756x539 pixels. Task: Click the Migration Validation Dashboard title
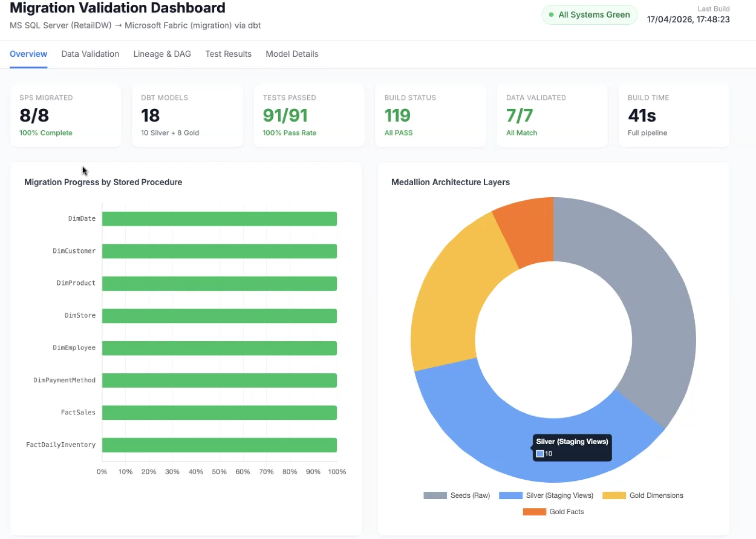117,8
